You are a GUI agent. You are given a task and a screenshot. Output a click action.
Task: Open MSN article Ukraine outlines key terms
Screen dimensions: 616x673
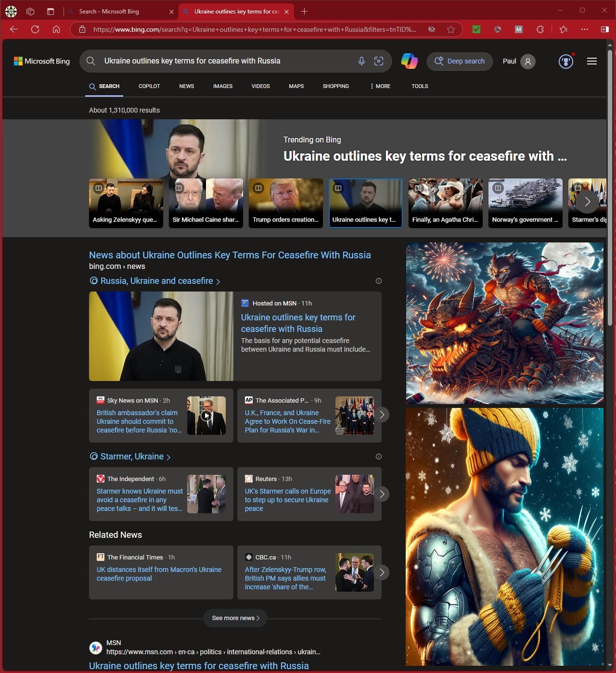tap(298, 323)
